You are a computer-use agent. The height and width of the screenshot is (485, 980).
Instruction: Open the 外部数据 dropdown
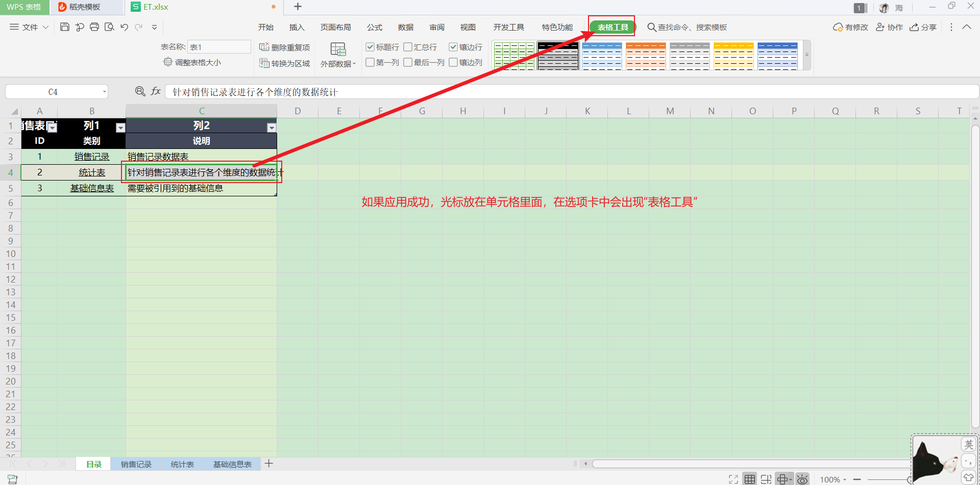[338, 55]
